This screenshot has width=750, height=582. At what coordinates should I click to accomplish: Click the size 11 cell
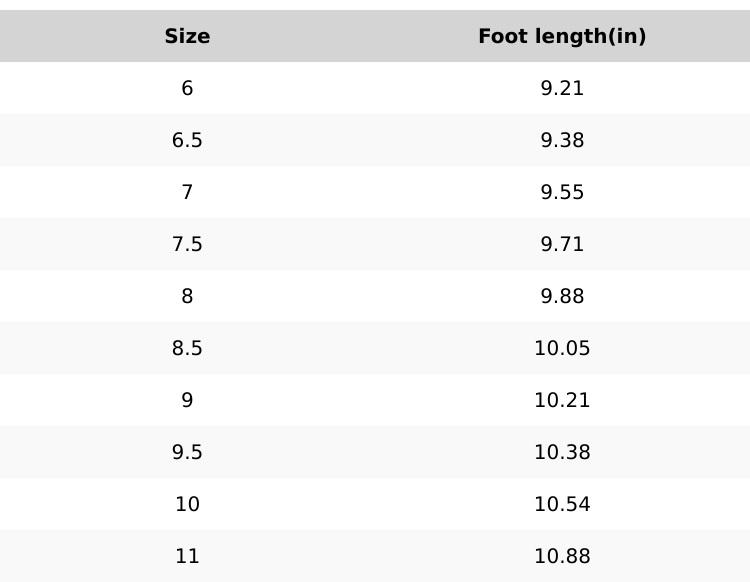click(187, 556)
